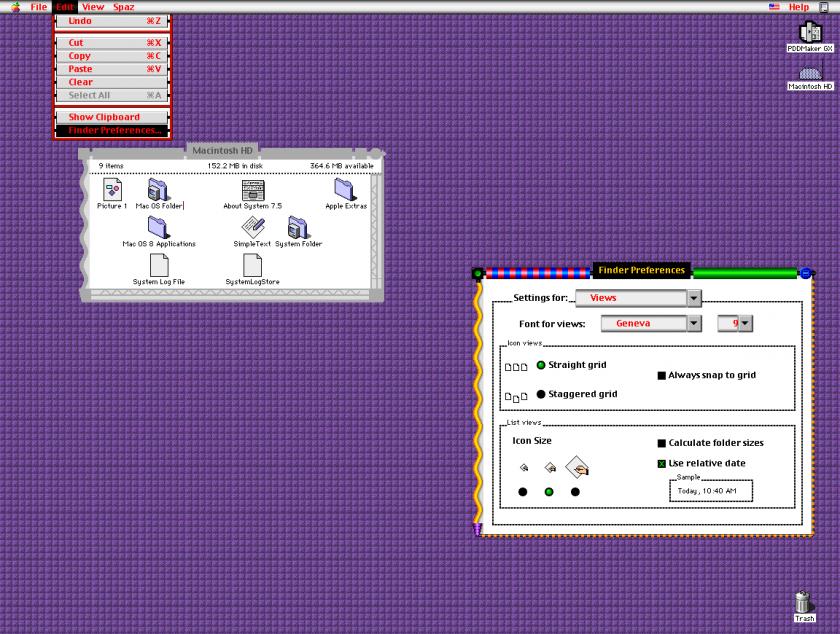Close the open Edit menu title
The width and height of the screenshot is (840, 634).
(65, 7)
